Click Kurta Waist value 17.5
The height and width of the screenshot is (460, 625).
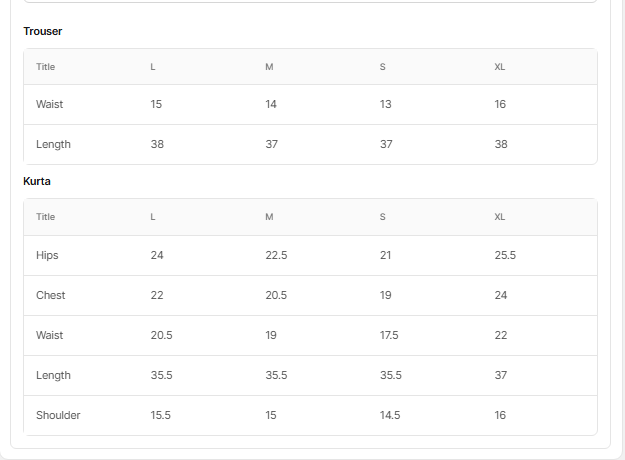pyautogui.click(x=389, y=335)
